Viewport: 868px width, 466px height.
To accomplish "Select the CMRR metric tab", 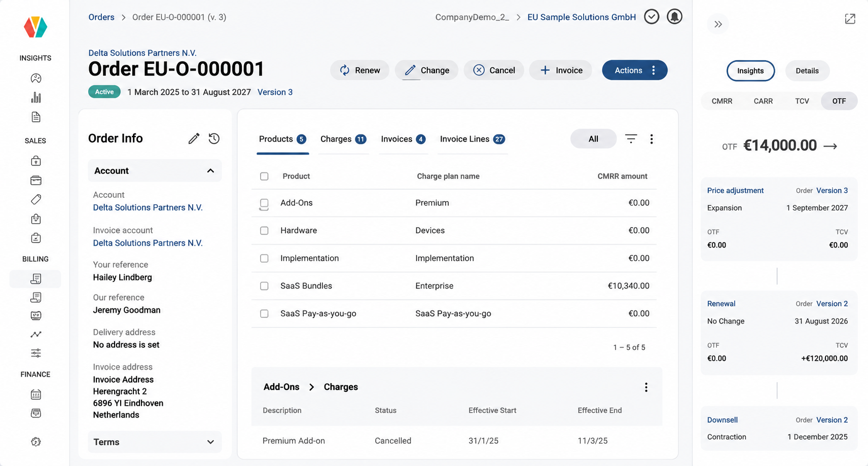I will pyautogui.click(x=722, y=101).
